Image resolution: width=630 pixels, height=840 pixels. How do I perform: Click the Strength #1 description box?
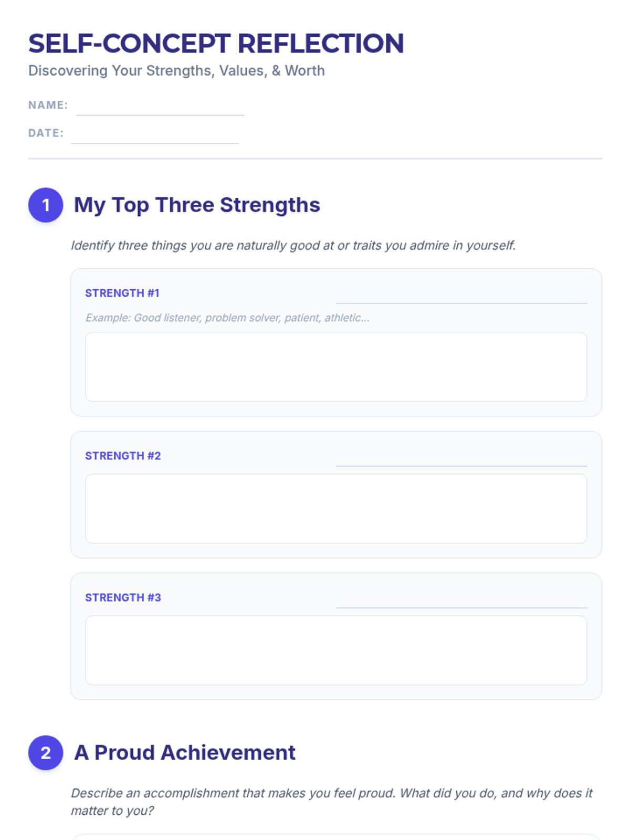(x=336, y=366)
